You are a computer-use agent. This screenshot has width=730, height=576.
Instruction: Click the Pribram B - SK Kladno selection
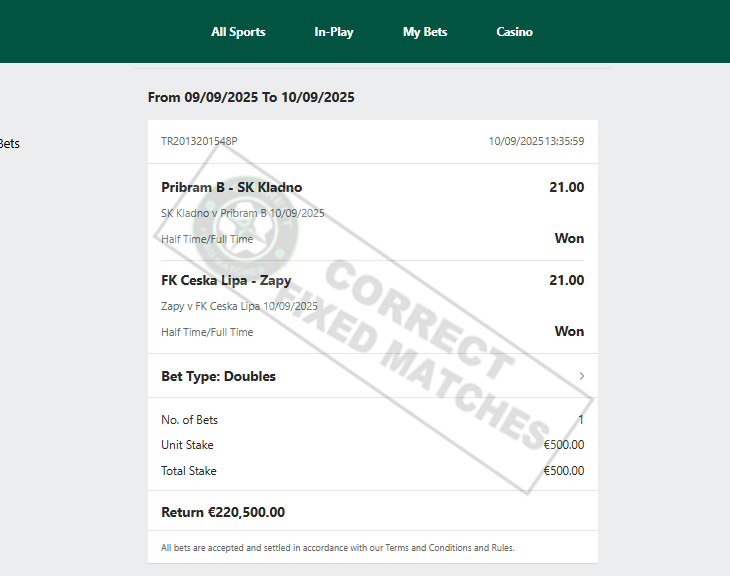click(231, 187)
